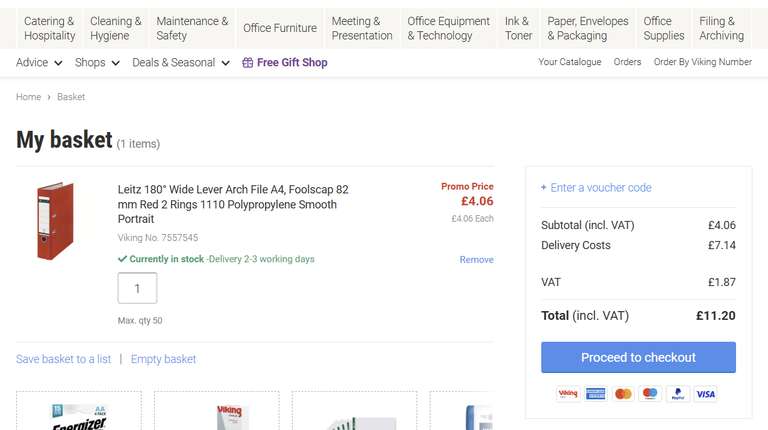The image size is (768, 430).
Task: Go to Orders page
Action: click(x=627, y=62)
